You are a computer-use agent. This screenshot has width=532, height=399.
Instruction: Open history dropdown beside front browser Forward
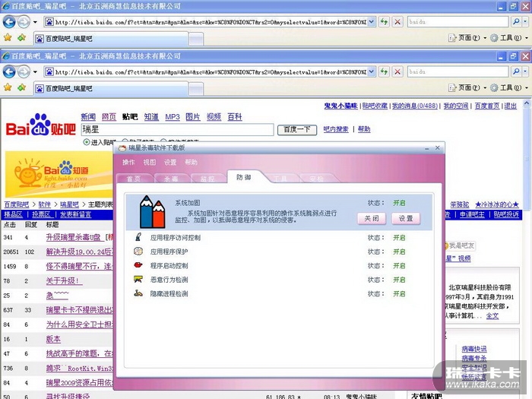pyautogui.click(x=35, y=72)
